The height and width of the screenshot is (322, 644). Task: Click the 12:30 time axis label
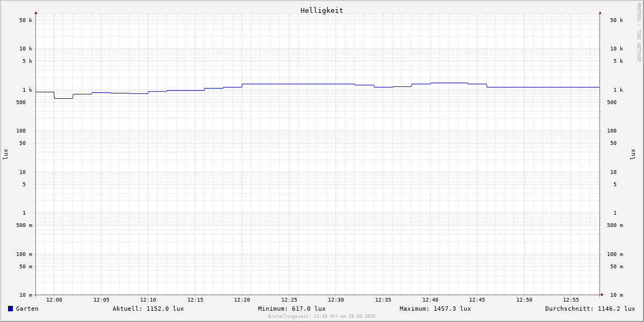pyautogui.click(x=336, y=300)
